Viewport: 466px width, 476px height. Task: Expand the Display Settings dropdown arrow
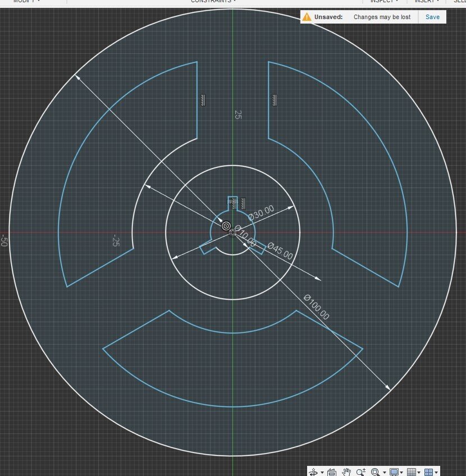pos(401,473)
